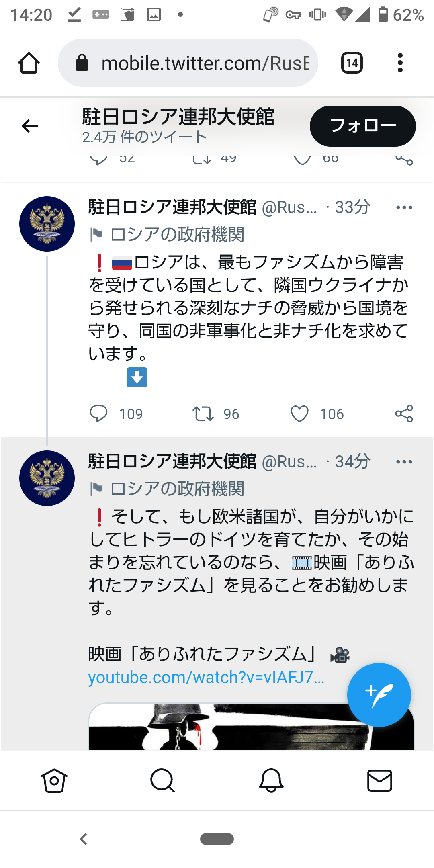Open the browser tab switcher showing 14
Image resolution: width=434 pixels, height=868 pixels.
click(x=352, y=63)
